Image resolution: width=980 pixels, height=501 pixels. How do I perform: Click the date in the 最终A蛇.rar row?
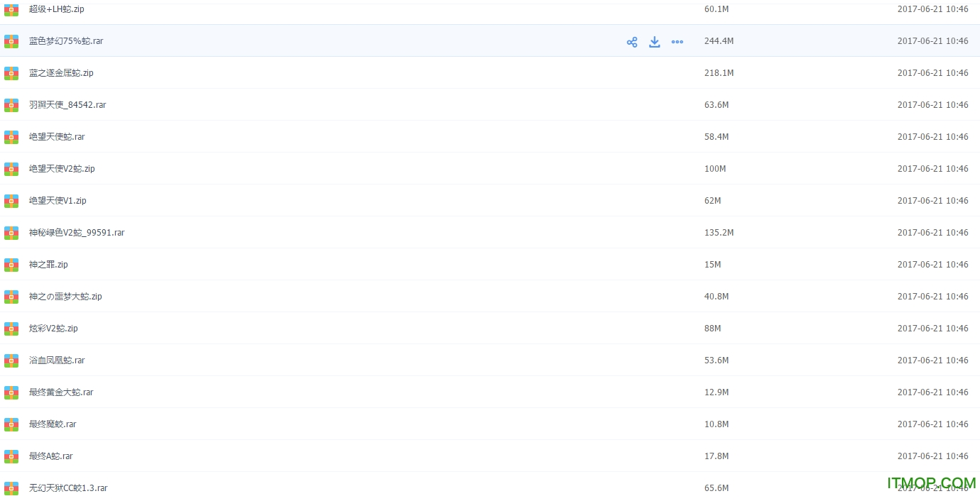pos(932,456)
